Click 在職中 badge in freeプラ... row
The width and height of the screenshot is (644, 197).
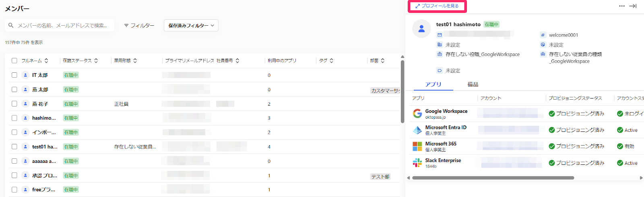tap(71, 189)
